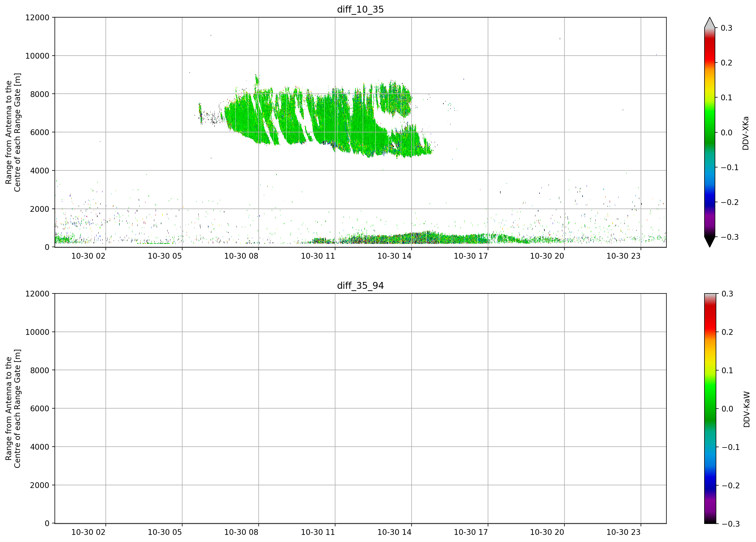Click the −0.1 tick on DDV-XKa colorbar
This screenshot has width=756, height=542.
(x=730, y=167)
